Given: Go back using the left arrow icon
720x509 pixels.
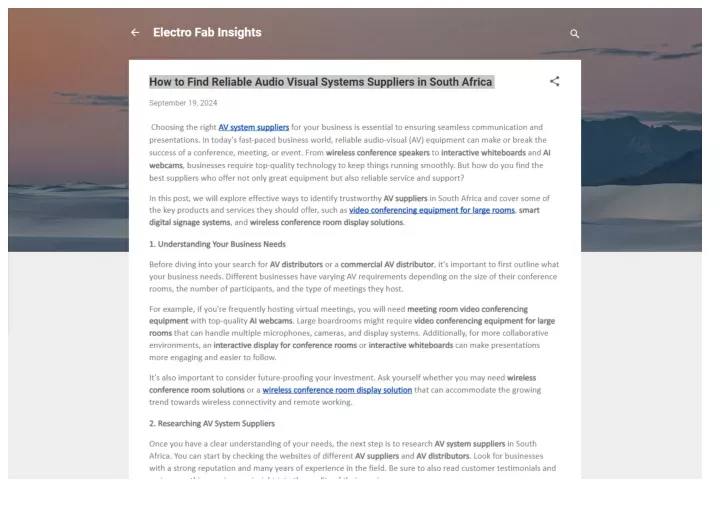Looking at the screenshot, I should click(x=135, y=33).
